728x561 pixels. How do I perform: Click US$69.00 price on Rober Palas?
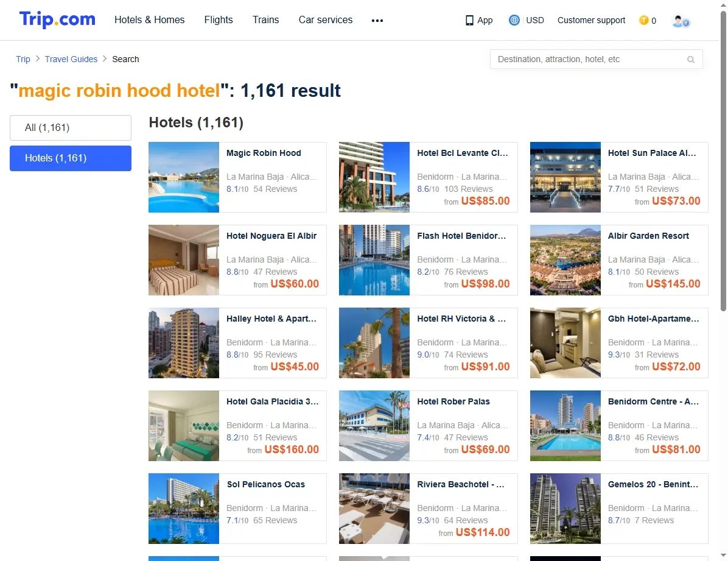click(485, 449)
